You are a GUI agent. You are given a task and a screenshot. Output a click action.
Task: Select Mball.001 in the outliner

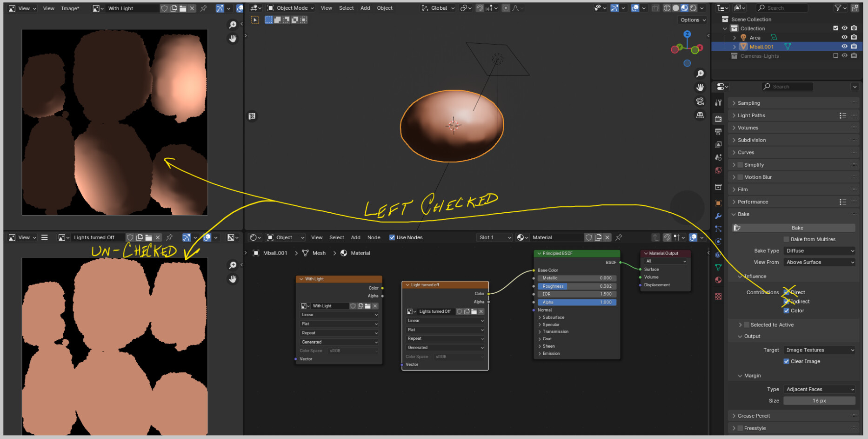point(761,47)
